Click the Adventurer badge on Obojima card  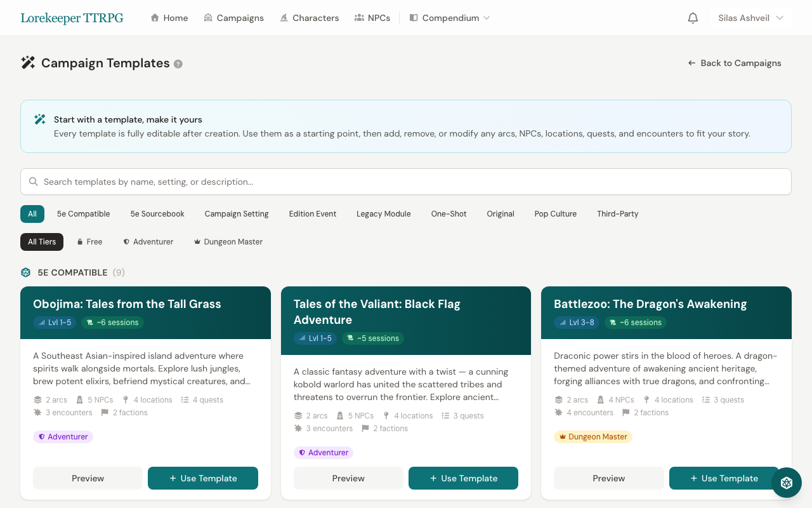coord(63,437)
